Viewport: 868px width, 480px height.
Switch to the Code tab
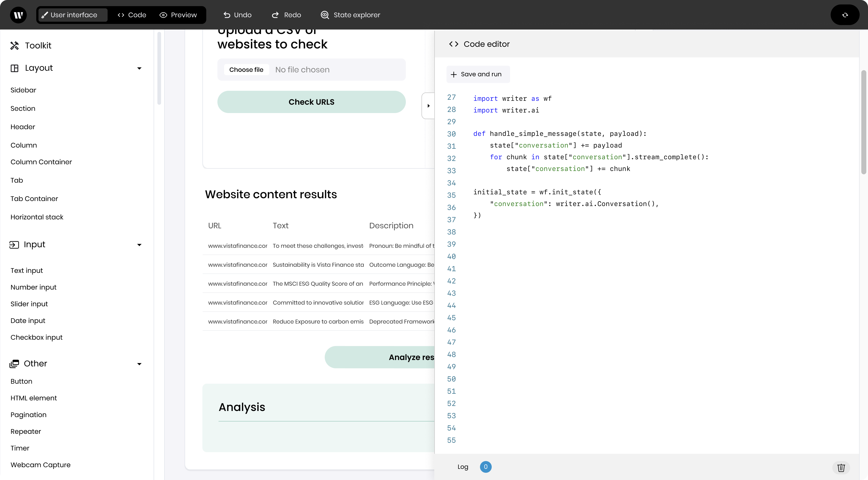[x=132, y=15]
